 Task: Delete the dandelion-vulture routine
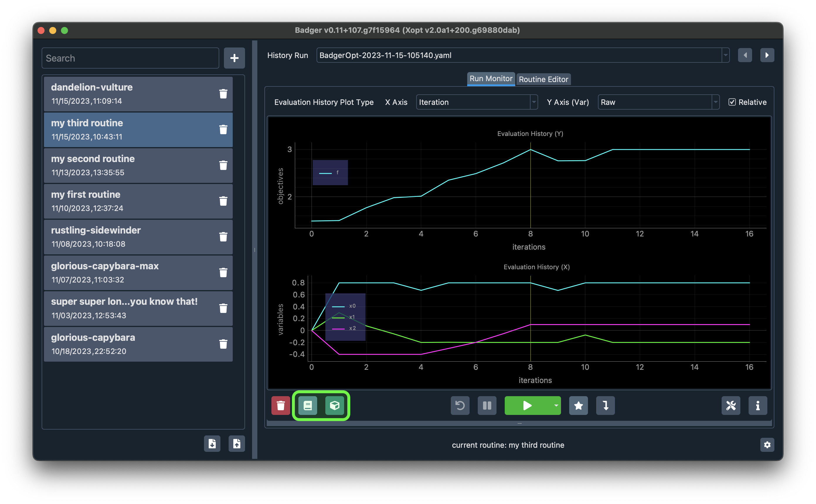click(223, 94)
